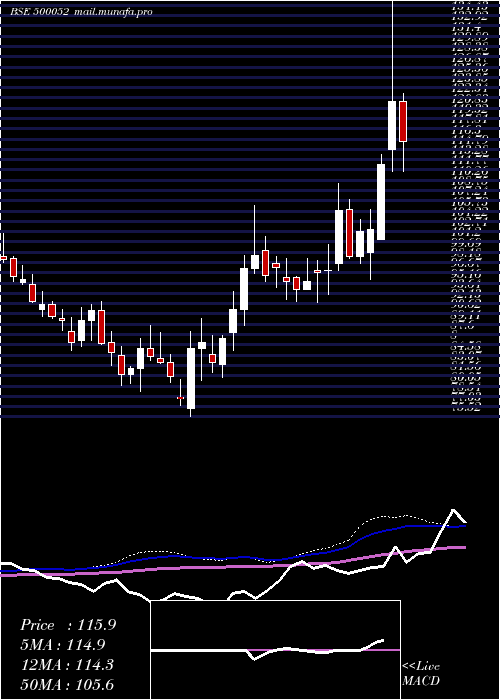Click the '50MA : 105.6' value
Viewport: 500px width, 700px height.
(x=67, y=684)
